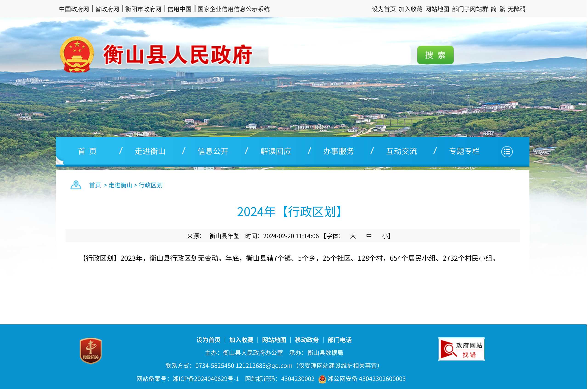This screenshot has width=588, height=389.
Task: Click the police shield icon beside 湘公网安备
Action: [x=322, y=379]
